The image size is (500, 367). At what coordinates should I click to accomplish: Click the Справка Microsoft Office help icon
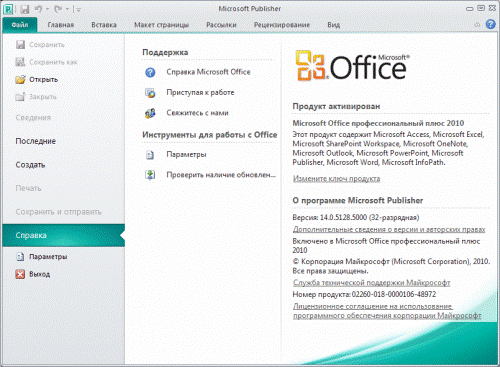(150, 72)
